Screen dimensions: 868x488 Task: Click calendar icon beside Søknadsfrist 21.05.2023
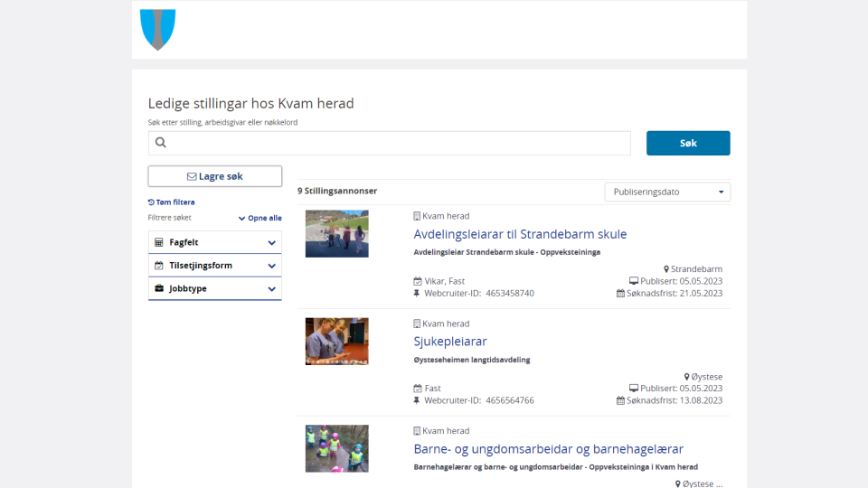[x=620, y=293]
